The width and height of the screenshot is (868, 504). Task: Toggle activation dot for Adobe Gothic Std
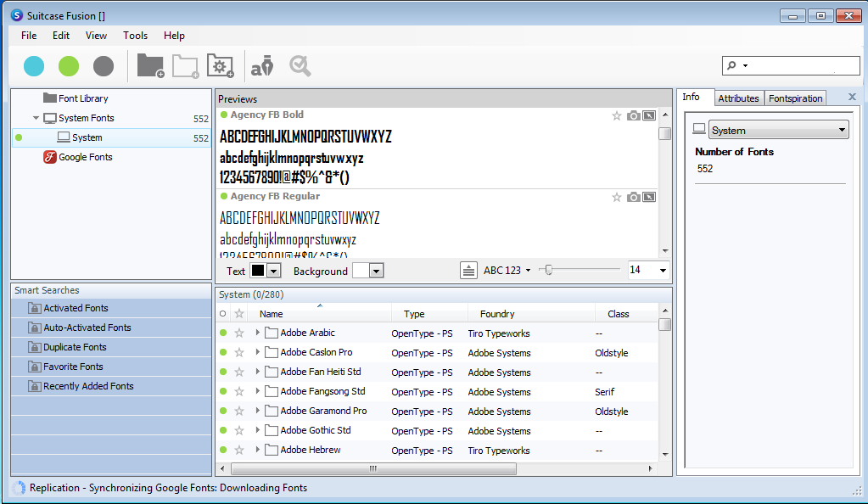coord(223,430)
